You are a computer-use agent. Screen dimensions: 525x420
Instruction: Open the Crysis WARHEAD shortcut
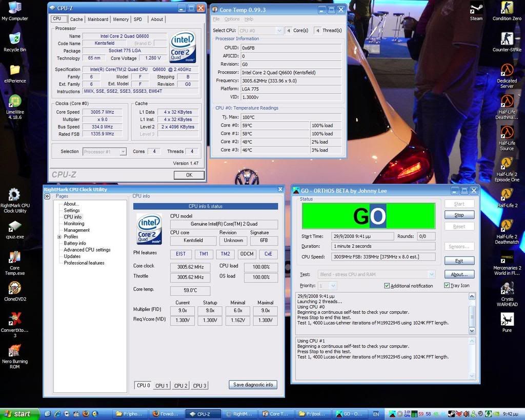(x=507, y=288)
